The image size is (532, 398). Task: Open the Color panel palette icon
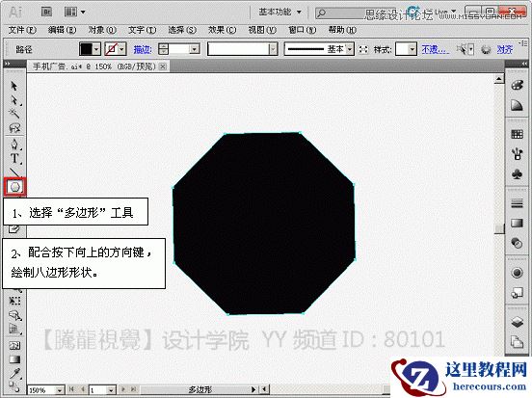pyautogui.click(x=517, y=85)
